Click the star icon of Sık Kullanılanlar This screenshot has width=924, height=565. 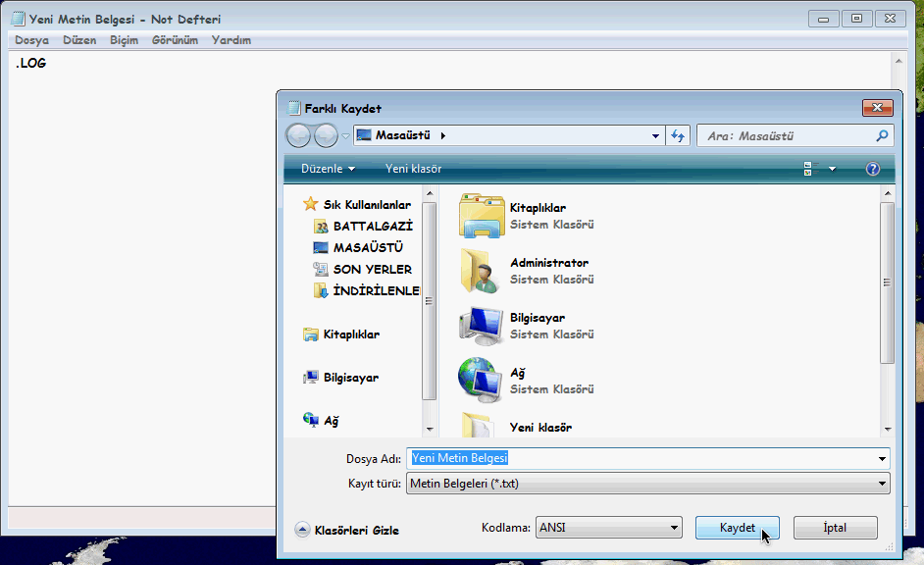311,204
